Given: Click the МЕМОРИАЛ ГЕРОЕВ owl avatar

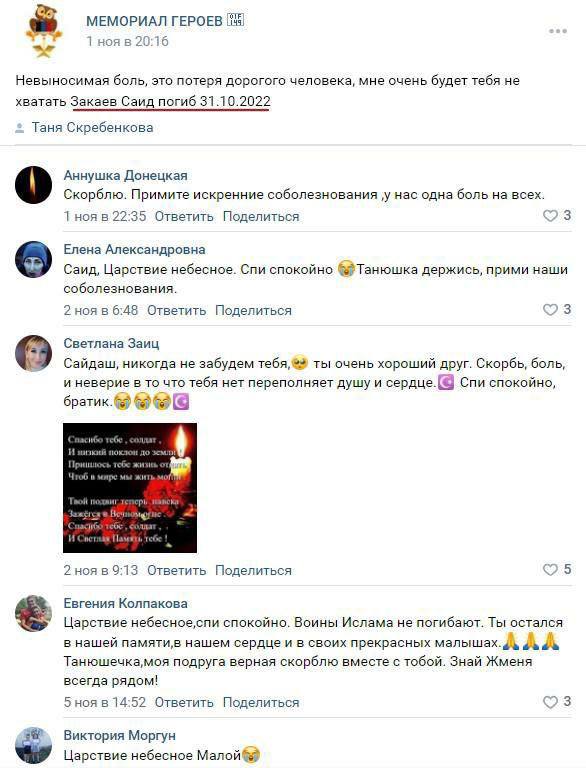Looking at the screenshot, I should (44, 32).
